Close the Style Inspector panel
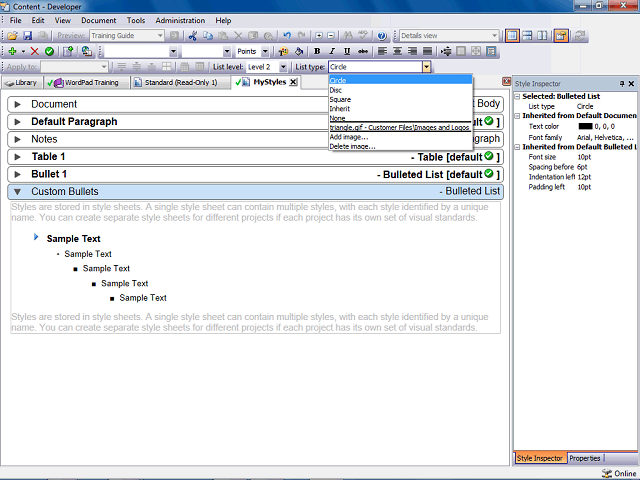The image size is (640, 480). tap(631, 84)
